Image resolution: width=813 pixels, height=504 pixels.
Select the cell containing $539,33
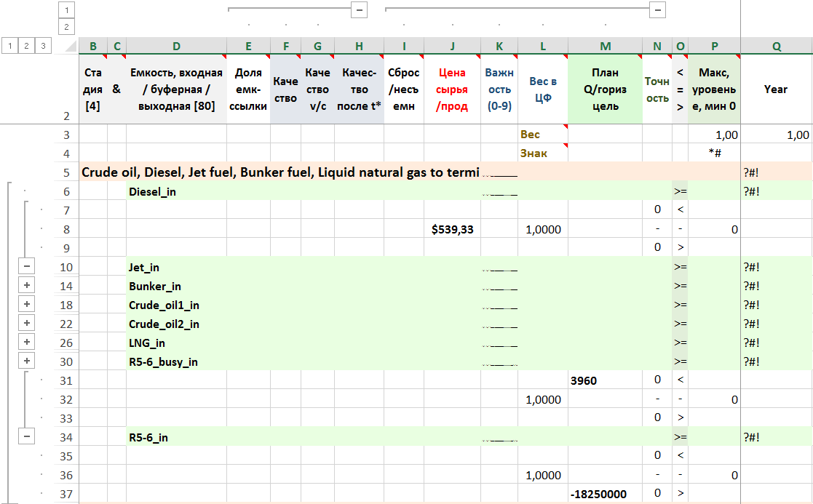pyautogui.click(x=452, y=229)
